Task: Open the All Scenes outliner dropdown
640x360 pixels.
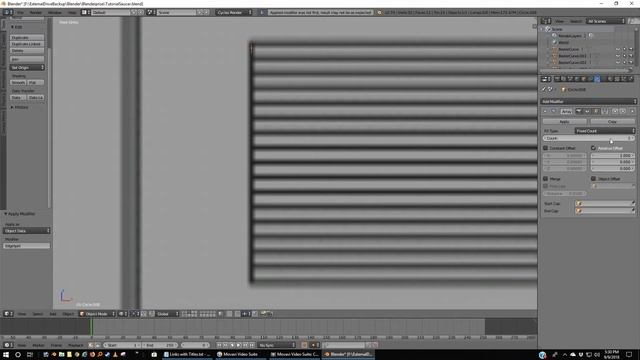Action: (606, 21)
